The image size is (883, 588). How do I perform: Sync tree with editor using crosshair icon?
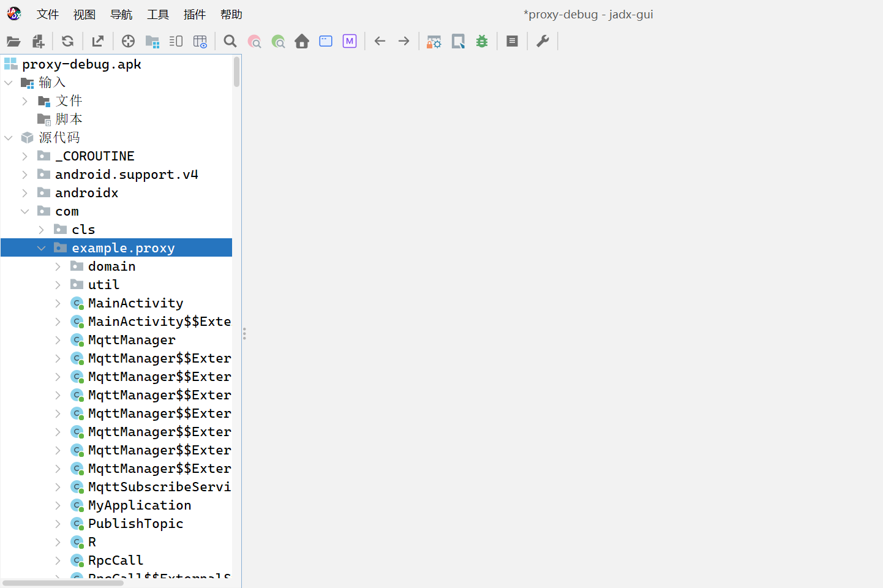click(x=128, y=42)
